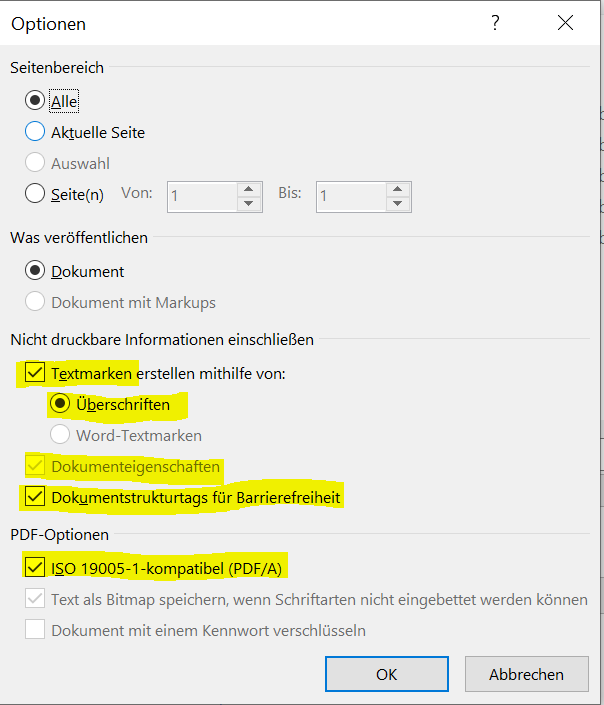
Task: Choose Aktuelle Seite radio button
Action: point(35,132)
